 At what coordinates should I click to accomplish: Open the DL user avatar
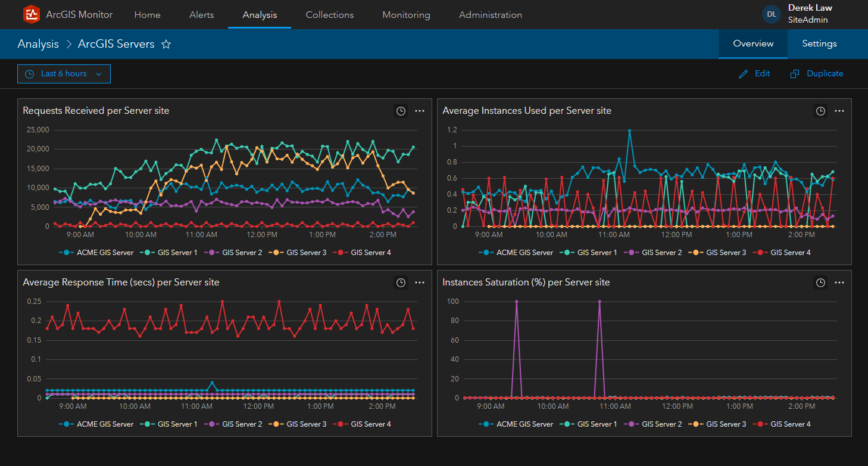[x=772, y=14]
